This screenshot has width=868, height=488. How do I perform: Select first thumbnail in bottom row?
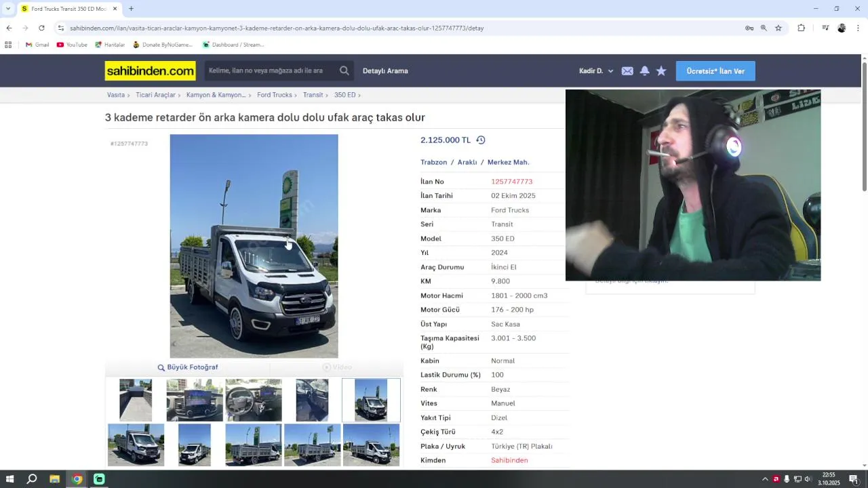tap(136, 445)
